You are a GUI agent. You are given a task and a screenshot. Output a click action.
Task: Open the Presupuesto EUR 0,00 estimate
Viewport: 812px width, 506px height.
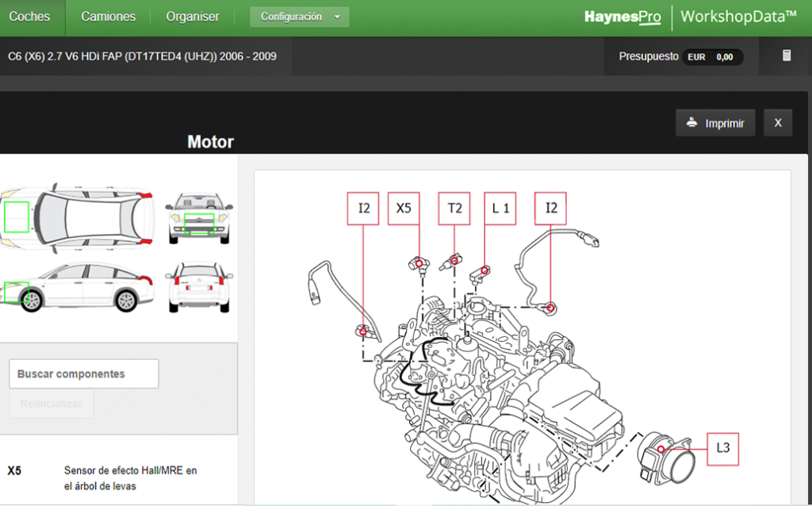coord(681,56)
